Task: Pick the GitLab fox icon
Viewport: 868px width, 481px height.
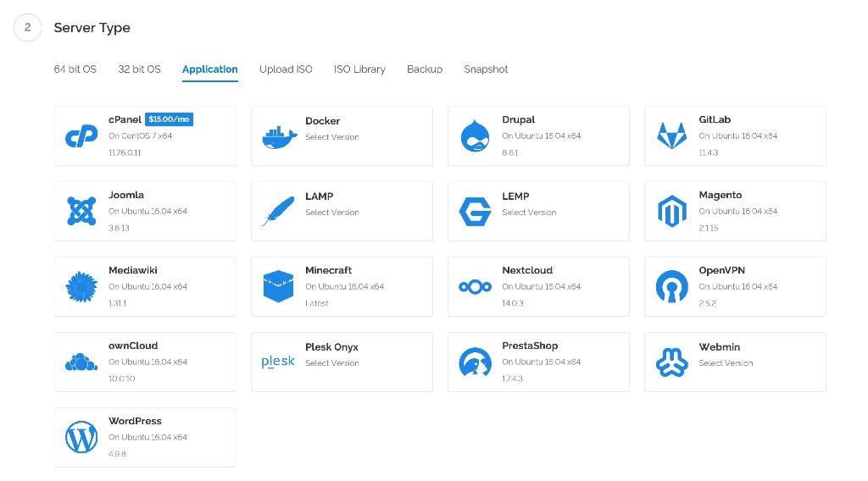Action: (x=671, y=135)
